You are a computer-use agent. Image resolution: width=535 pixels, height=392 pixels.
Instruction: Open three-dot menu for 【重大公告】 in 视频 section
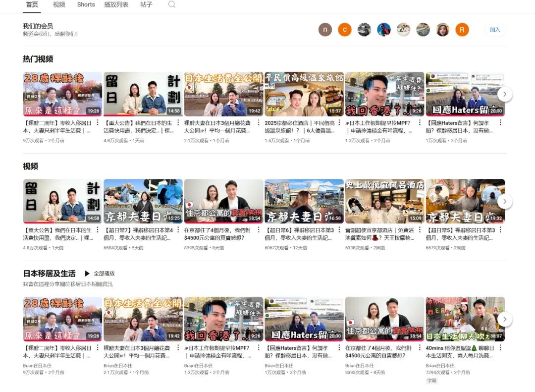(98, 230)
